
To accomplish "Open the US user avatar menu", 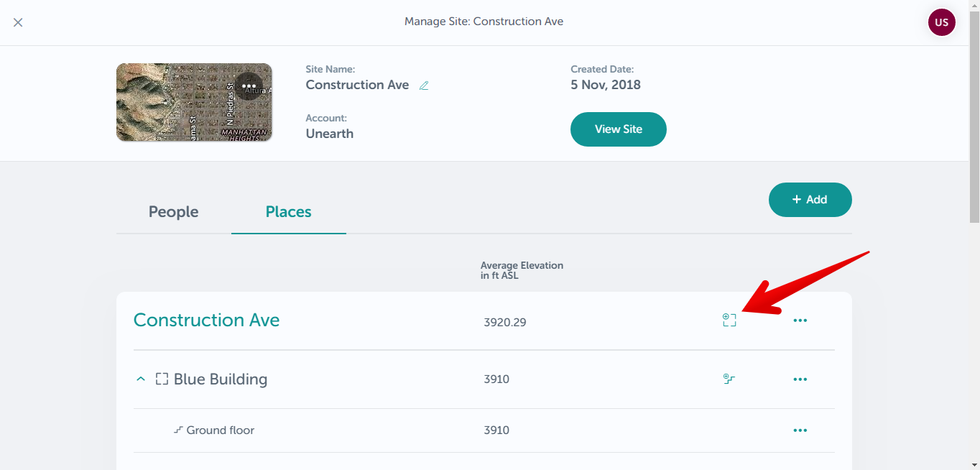I will point(941,22).
